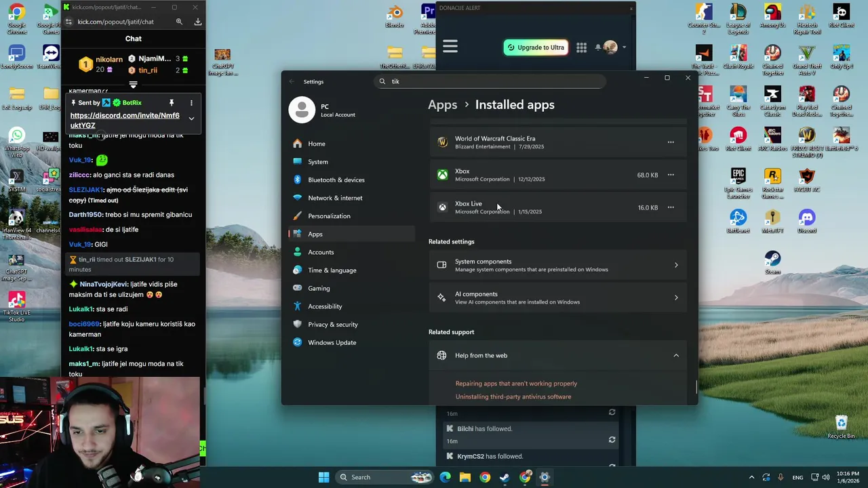This screenshot has width=868, height=488.
Task: Select the FACEIT AC desktop icon
Action: point(806,180)
